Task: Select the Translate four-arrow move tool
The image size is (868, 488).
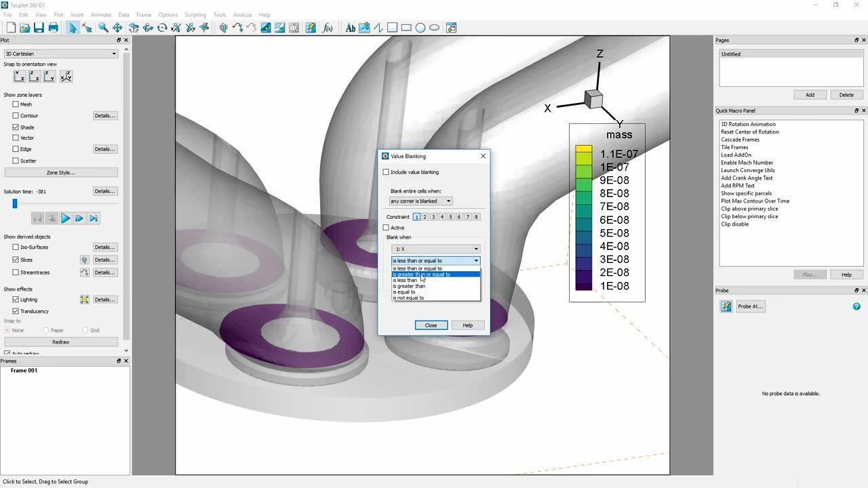Action: click(117, 28)
